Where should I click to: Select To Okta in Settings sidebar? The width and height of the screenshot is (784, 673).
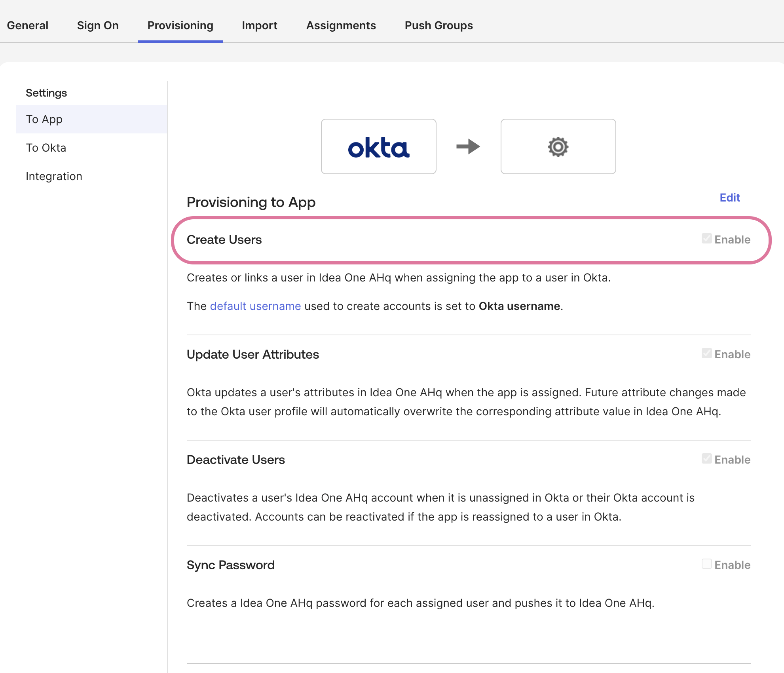coord(46,148)
